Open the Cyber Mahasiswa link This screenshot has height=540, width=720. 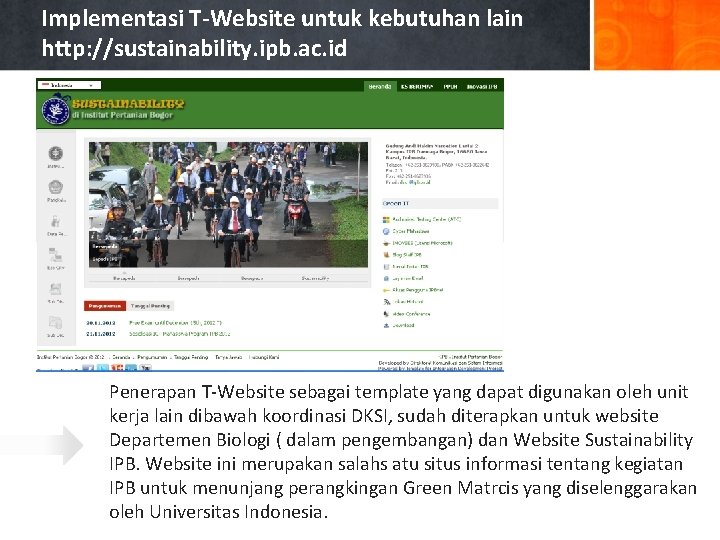(411, 231)
